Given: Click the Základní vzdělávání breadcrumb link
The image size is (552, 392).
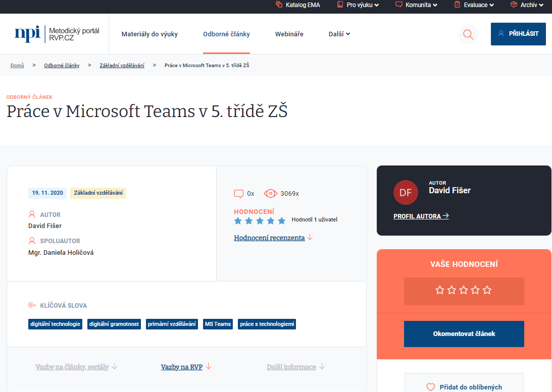Looking at the screenshot, I should pos(122,66).
